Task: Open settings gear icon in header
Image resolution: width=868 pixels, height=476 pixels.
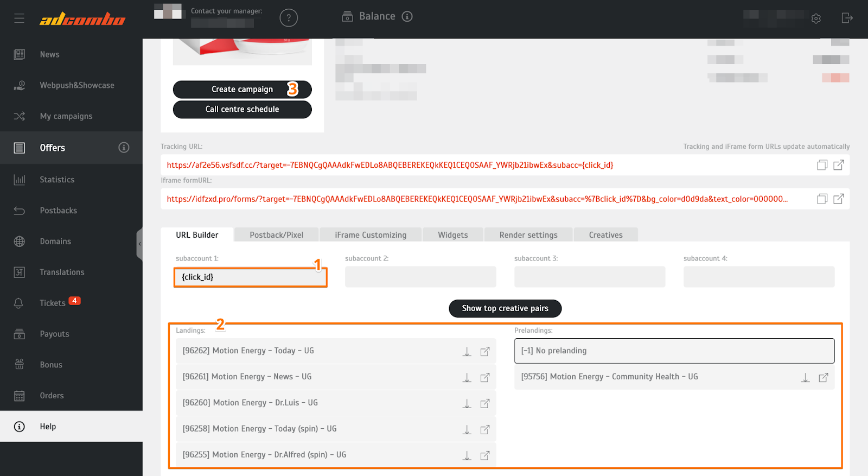Action: (x=816, y=18)
